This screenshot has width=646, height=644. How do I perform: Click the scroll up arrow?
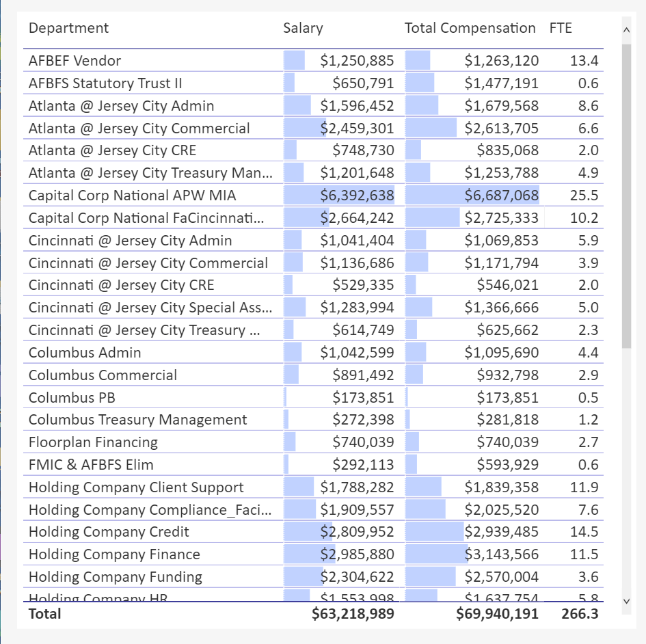pos(626,29)
